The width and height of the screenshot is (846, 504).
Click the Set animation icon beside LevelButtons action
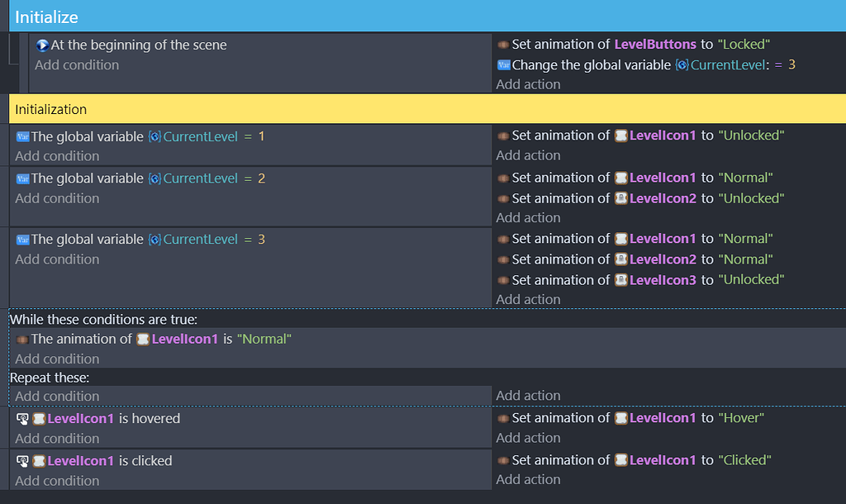click(x=503, y=44)
